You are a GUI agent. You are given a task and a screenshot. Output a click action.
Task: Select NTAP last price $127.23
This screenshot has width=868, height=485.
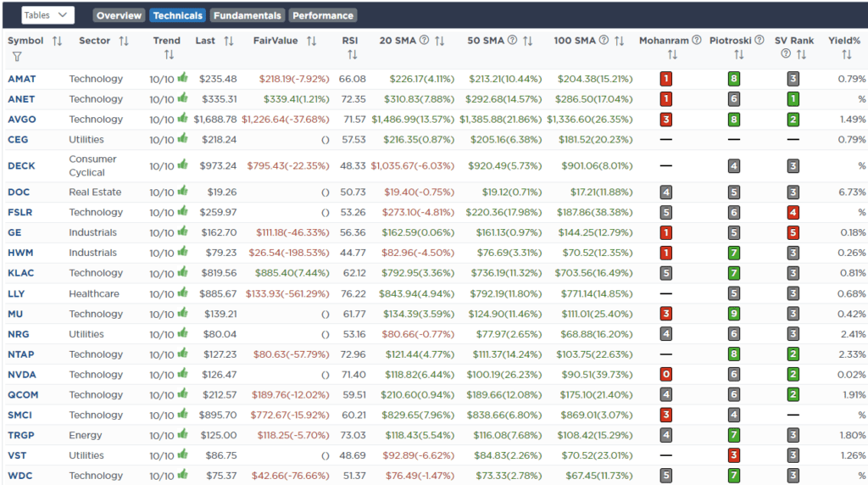pyautogui.click(x=220, y=354)
